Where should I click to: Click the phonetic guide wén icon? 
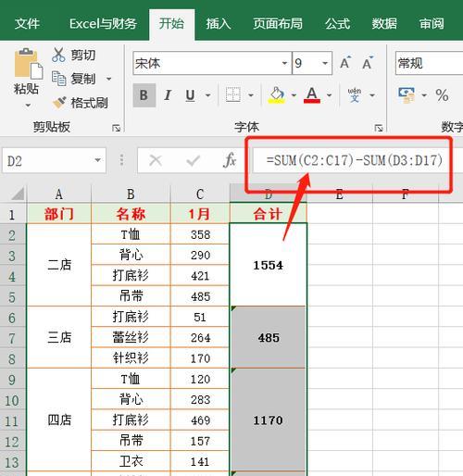click(x=355, y=94)
